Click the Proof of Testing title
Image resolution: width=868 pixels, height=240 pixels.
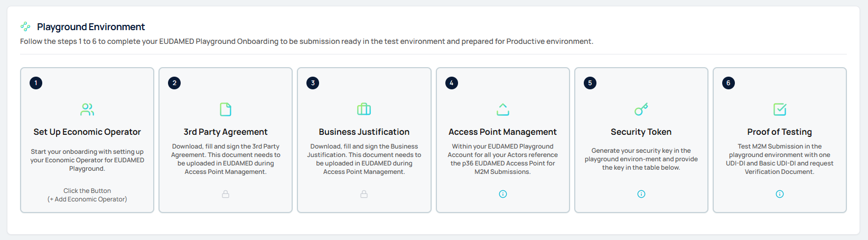coord(780,132)
